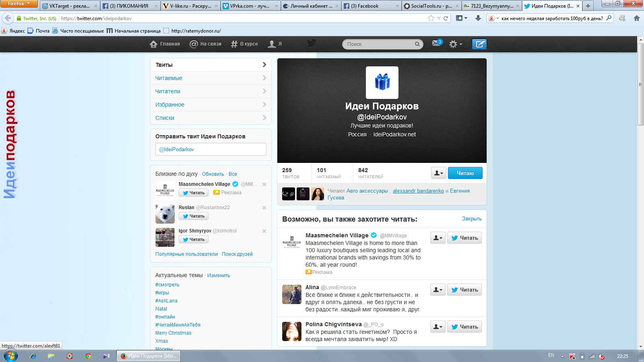The width and height of the screenshot is (644, 362).
Task: Open the В курсе tab
Action: tap(244, 44)
